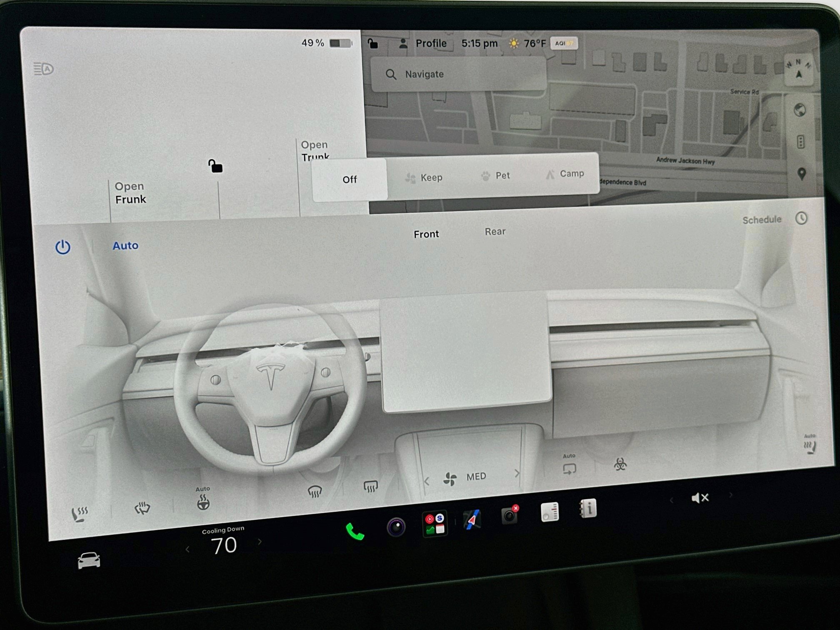Select the Off climate keep mode
Viewport: 840px width, 630px height.
click(350, 180)
